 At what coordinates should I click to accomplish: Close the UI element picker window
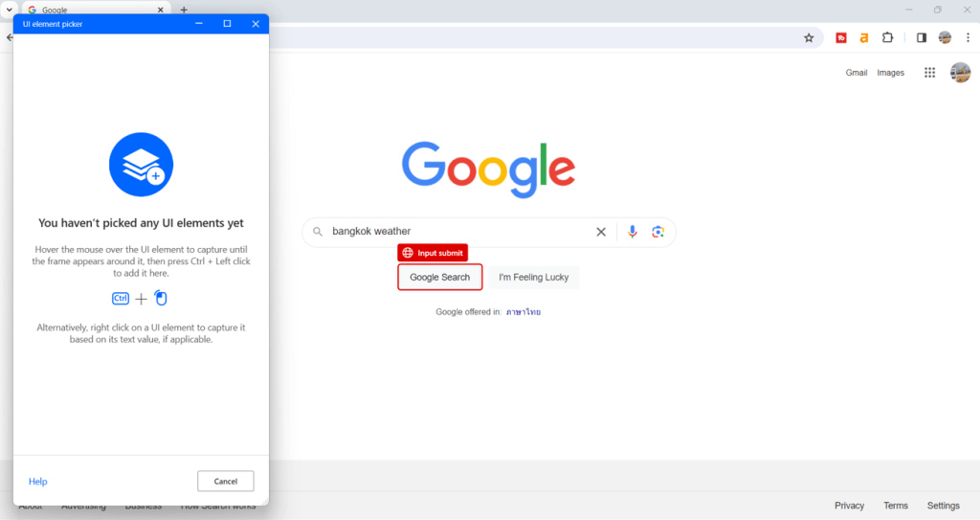(x=256, y=24)
